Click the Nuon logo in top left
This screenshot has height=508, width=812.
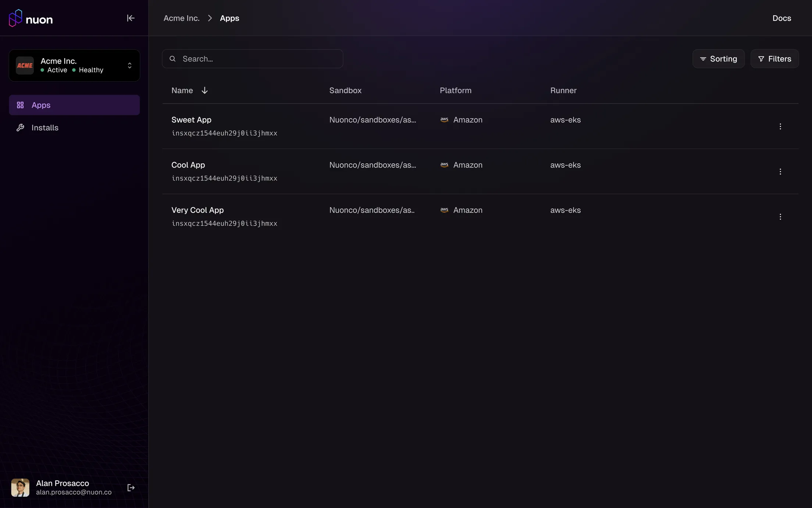pos(31,18)
